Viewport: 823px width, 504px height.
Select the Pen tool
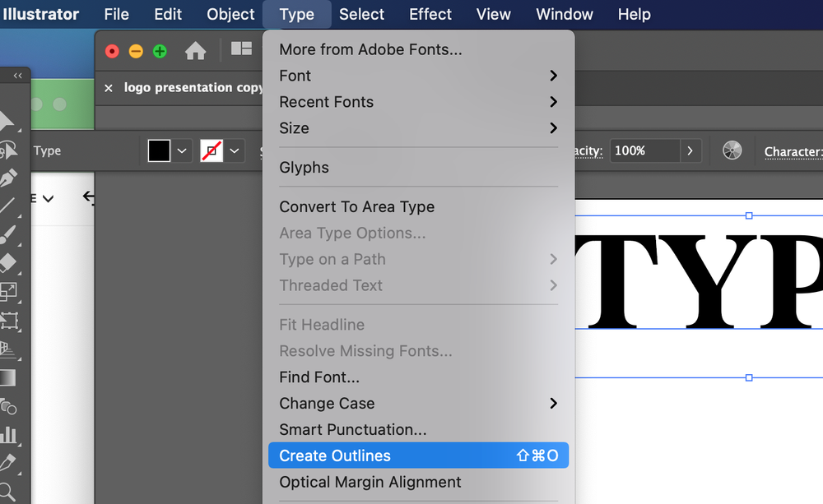(x=8, y=178)
